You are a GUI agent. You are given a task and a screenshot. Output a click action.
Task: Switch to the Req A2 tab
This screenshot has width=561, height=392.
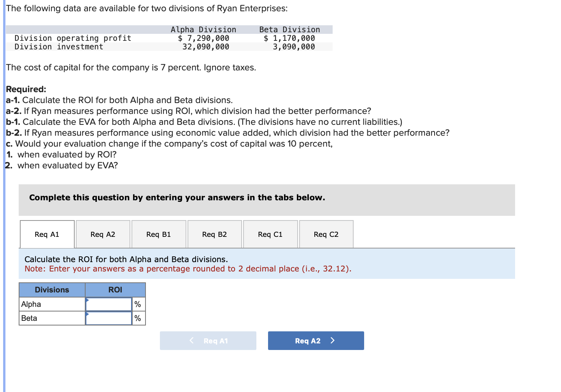click(103, 234)
